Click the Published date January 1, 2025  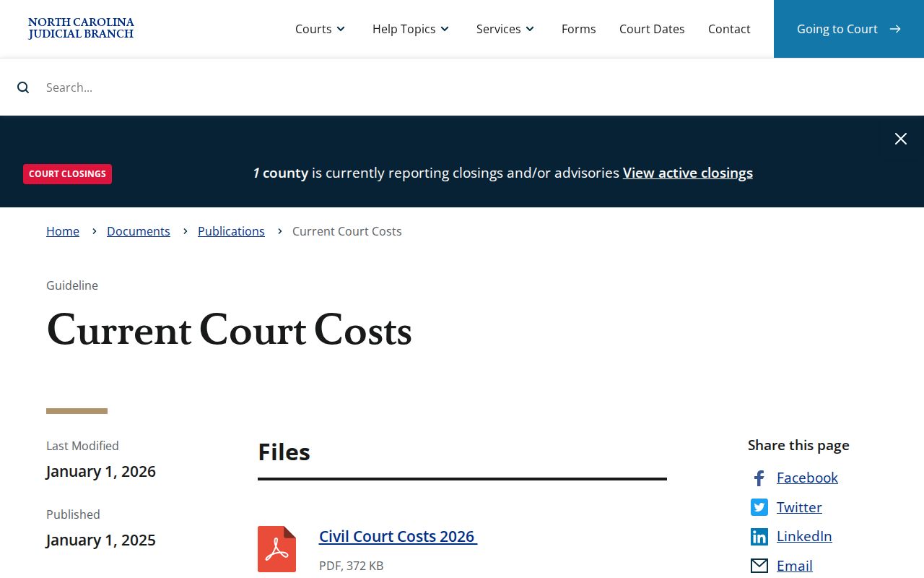click(101, 540)
